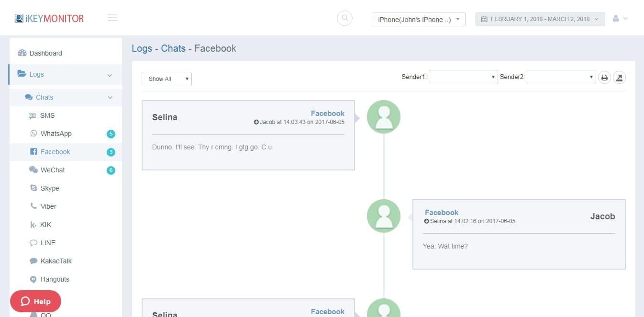Click the Facebook icon in sidebar
Viewport: 644px width, 317px height.
pos(33,152)
